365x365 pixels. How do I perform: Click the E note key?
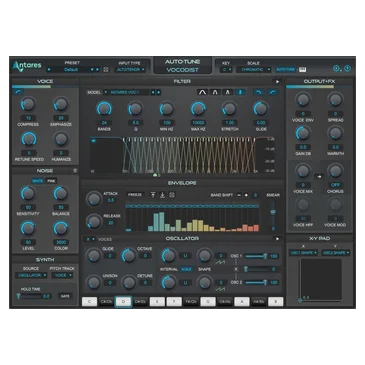coord(157,302)
